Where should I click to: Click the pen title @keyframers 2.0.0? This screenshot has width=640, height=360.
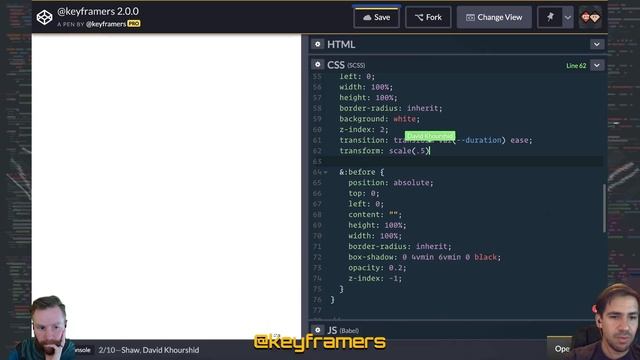point(98,11)
